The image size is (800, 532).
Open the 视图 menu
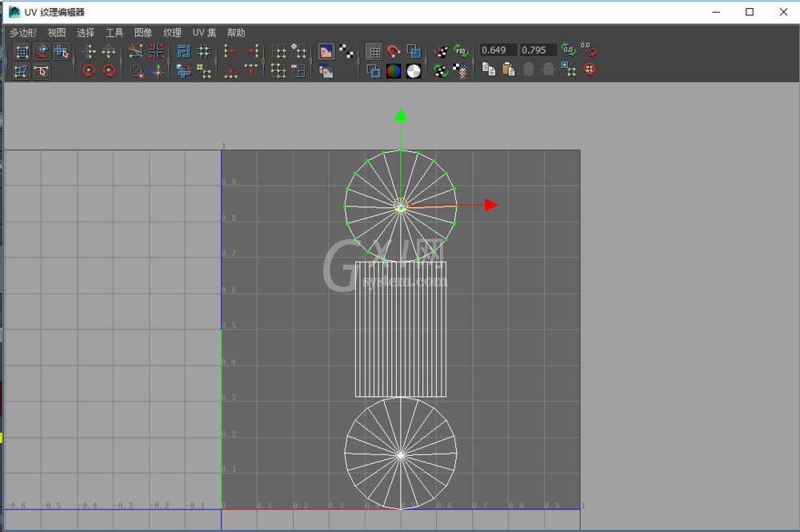click(57, 33)
